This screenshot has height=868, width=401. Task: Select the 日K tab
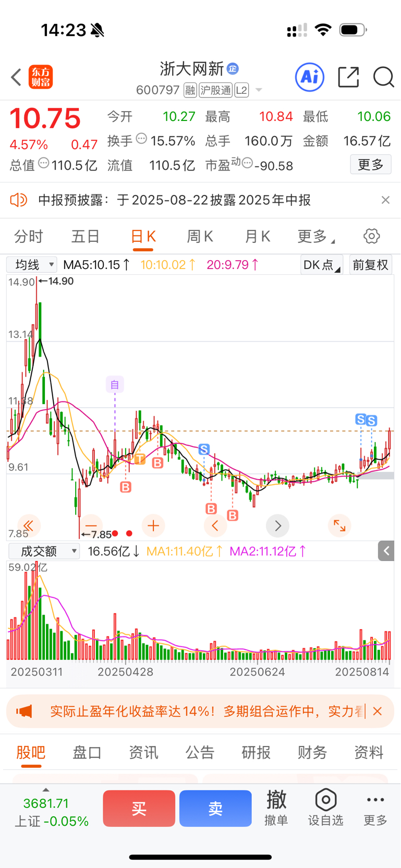pos(143,237)
